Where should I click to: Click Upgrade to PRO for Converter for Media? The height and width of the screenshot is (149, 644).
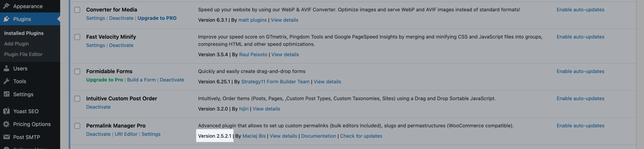click(157, 18)
